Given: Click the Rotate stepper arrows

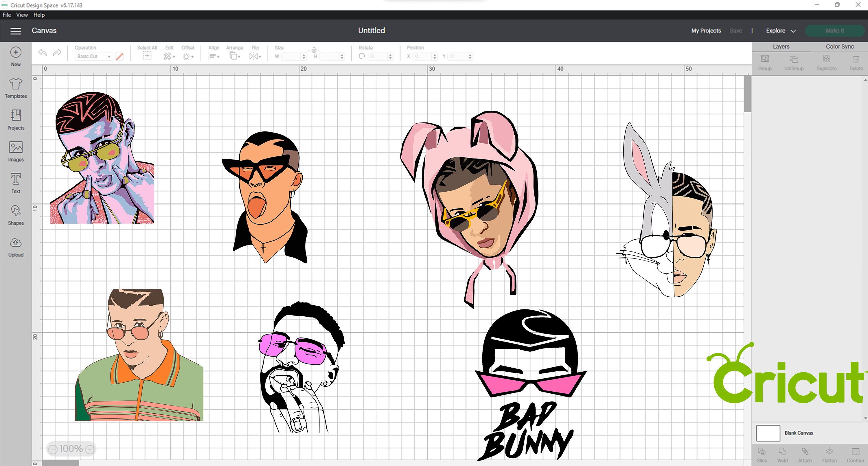Looking at the screenshot, I should coord(391,56).
